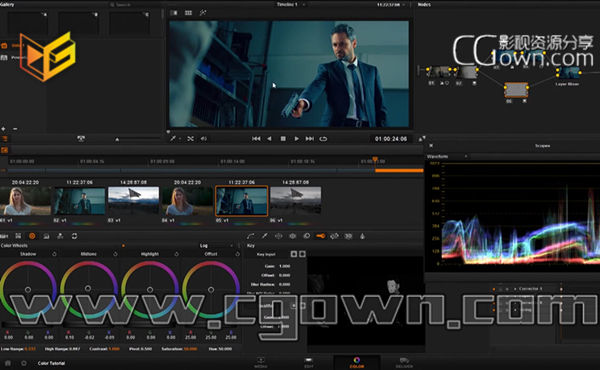The height and width of the screenshot is (370, 600).
Task: Open the Qualifier eyedropper palette
Action: [x=264, y=236]
